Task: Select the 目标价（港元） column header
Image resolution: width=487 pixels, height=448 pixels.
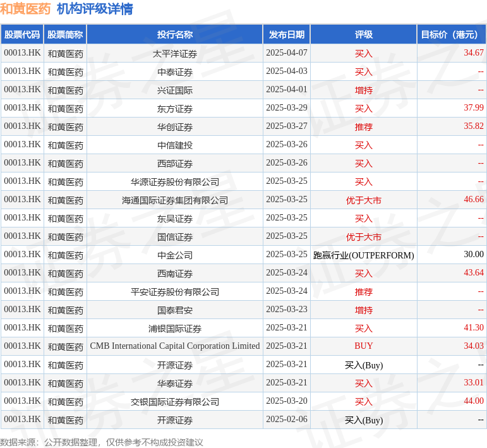Action: [x=452, y=35]
